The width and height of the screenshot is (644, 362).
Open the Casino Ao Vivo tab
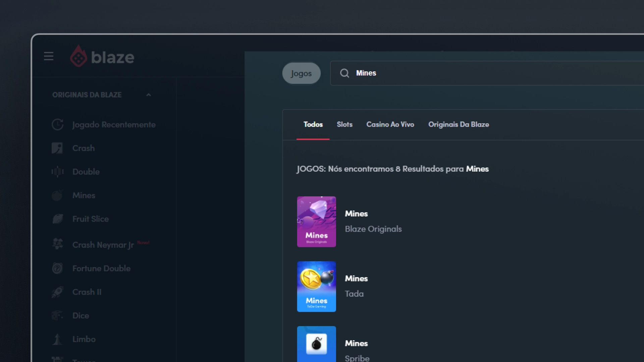pyautogui.click(x=390, y=124)
